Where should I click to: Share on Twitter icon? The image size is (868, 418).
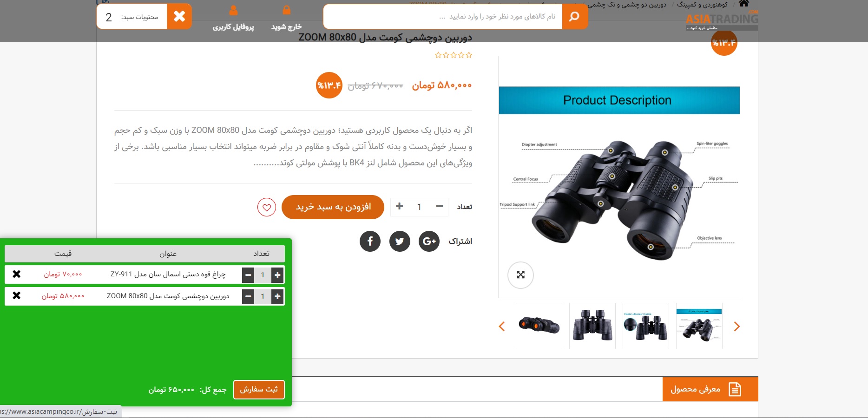pyautogui.click(x=400, y=241)
